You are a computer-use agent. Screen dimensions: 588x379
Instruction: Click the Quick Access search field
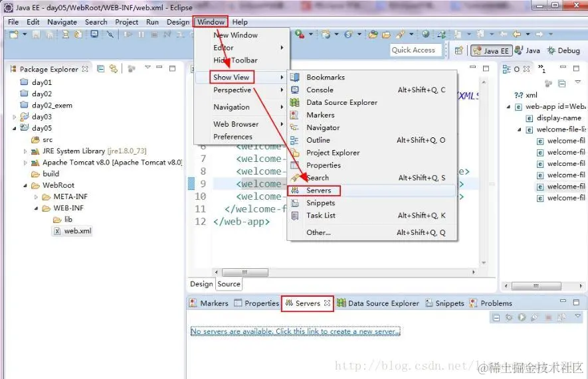click(x=416, y=50)
